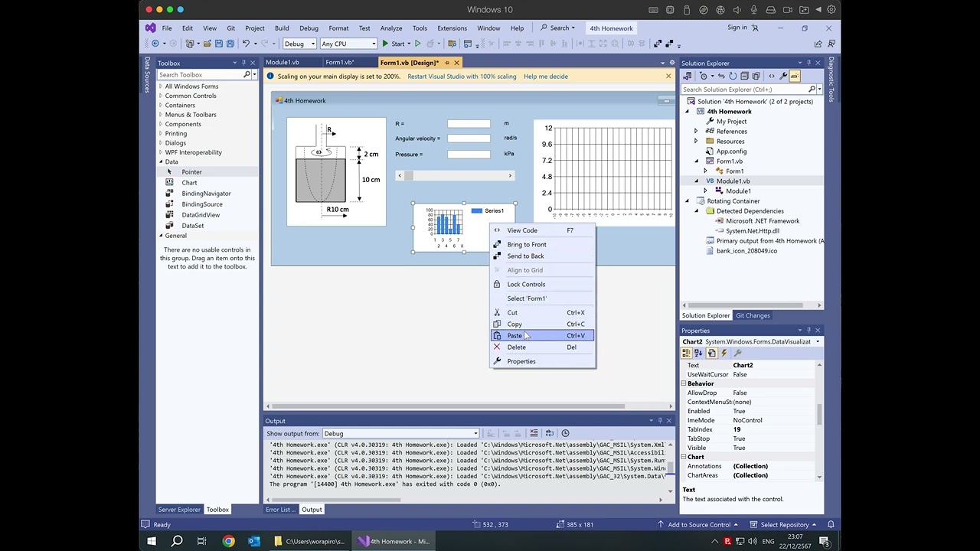
Task: Click the Undo arrow in the toolbar
Action: (246, 44)
